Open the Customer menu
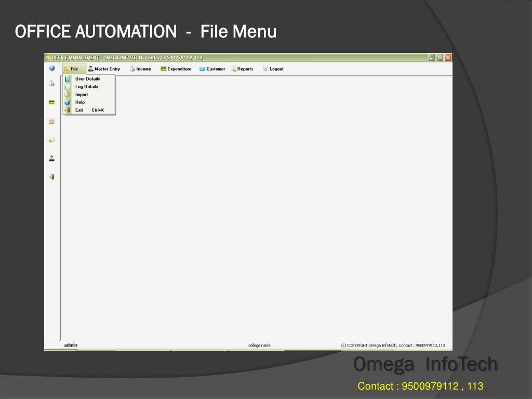This screenshot has width=532, height=399. click(212, 69)
